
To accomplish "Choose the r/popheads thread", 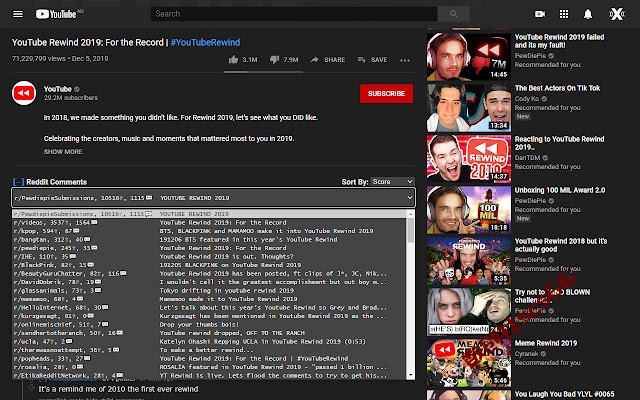I will [209, 358].
